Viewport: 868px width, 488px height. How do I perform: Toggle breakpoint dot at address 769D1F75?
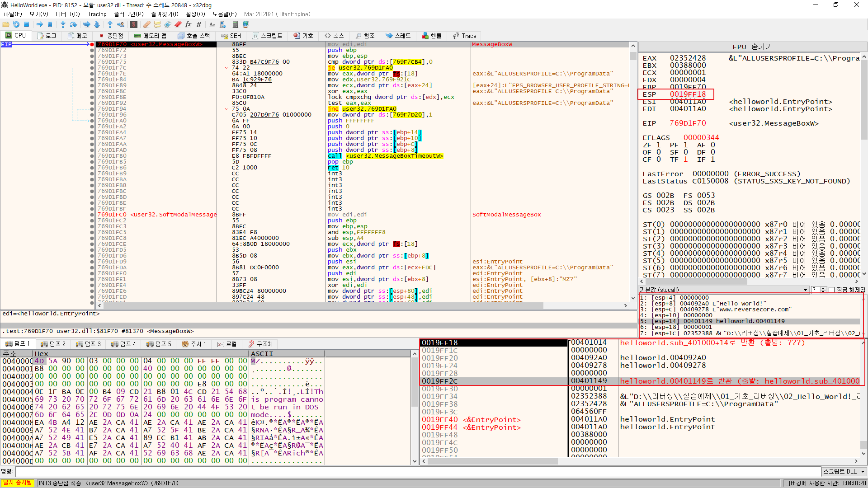coord(92,62)
